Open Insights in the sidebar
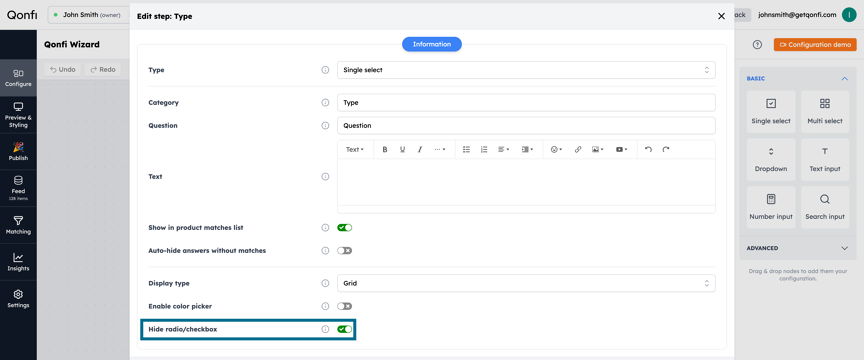The height and width of the screenshot is (360, 864). point(18,262)
